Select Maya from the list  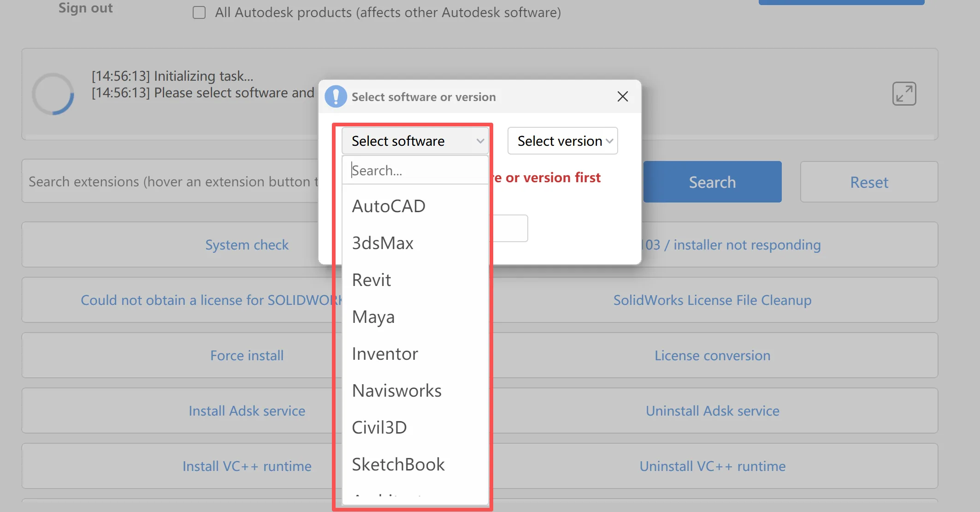[x=373, y=317]
